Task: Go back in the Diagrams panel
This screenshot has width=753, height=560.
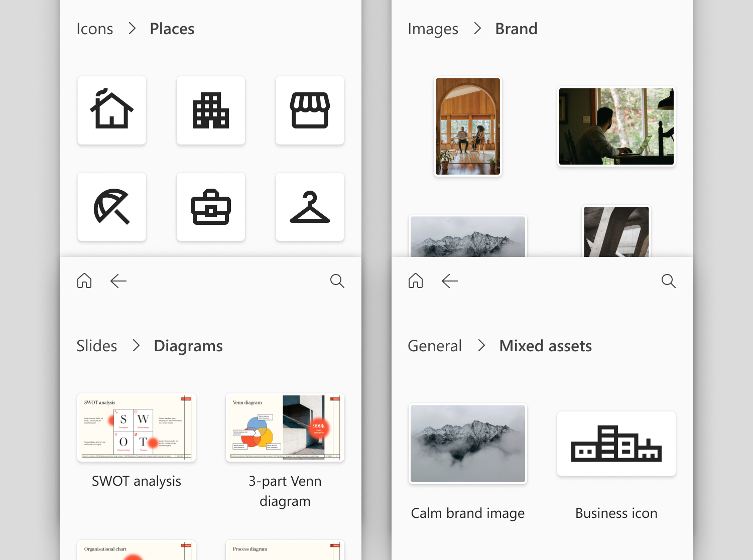Action: coord(118,281)
